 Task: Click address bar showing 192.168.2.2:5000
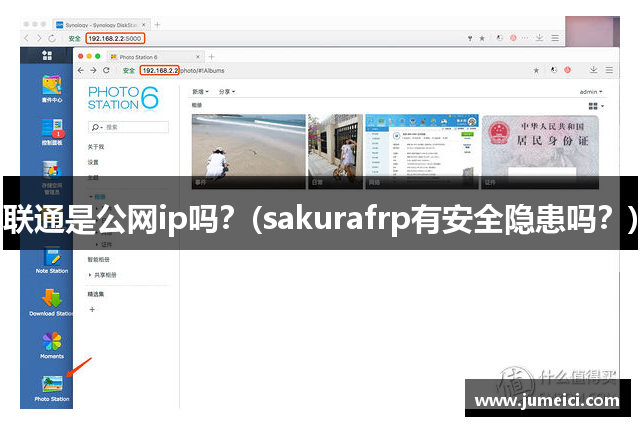click(x=115, y=38)
